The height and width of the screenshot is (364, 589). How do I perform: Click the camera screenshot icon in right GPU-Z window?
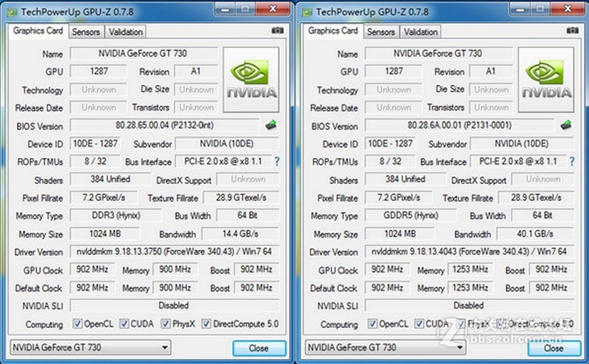[x=573, y=30]
